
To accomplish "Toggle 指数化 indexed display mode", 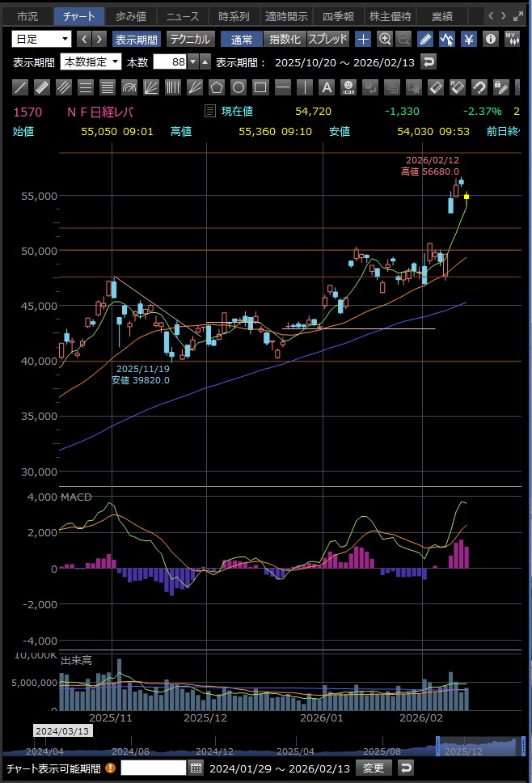I will (x=285, y=39).
